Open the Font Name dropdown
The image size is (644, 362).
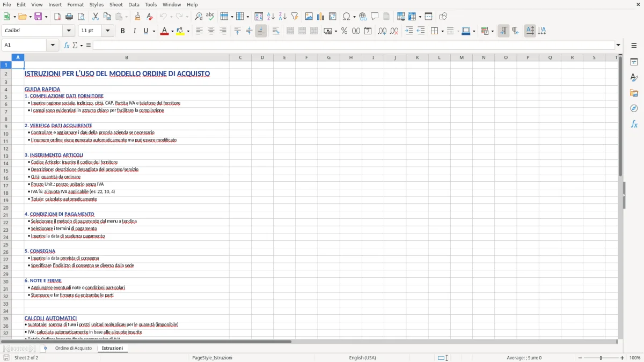pyautogui.click(x=69, y=31)
